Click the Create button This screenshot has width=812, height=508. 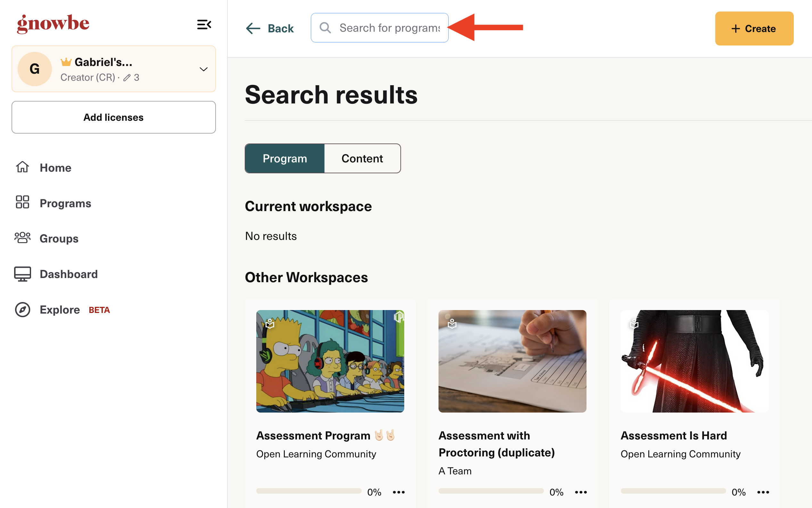pos(754,29)
